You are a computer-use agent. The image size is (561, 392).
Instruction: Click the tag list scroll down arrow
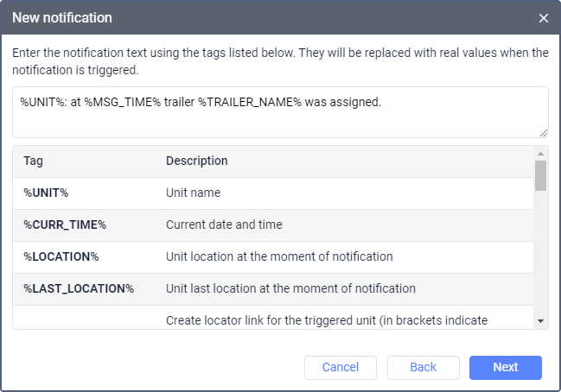point(540,321)
